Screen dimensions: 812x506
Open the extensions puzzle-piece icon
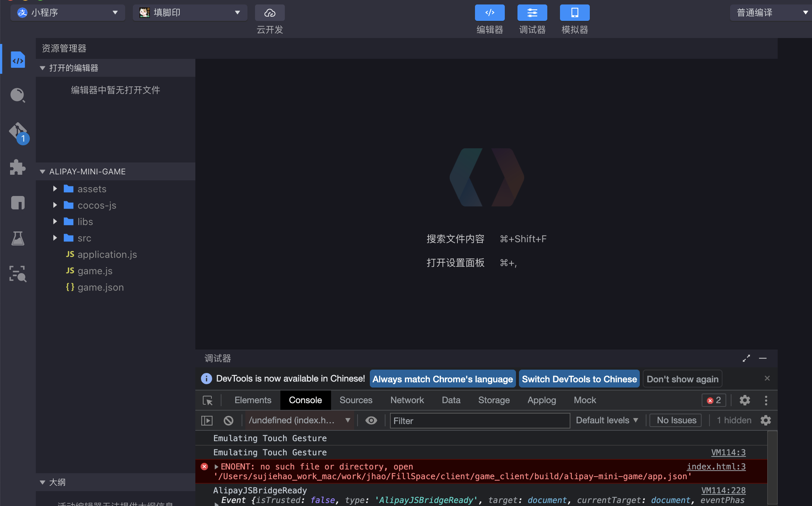(18, 167)
